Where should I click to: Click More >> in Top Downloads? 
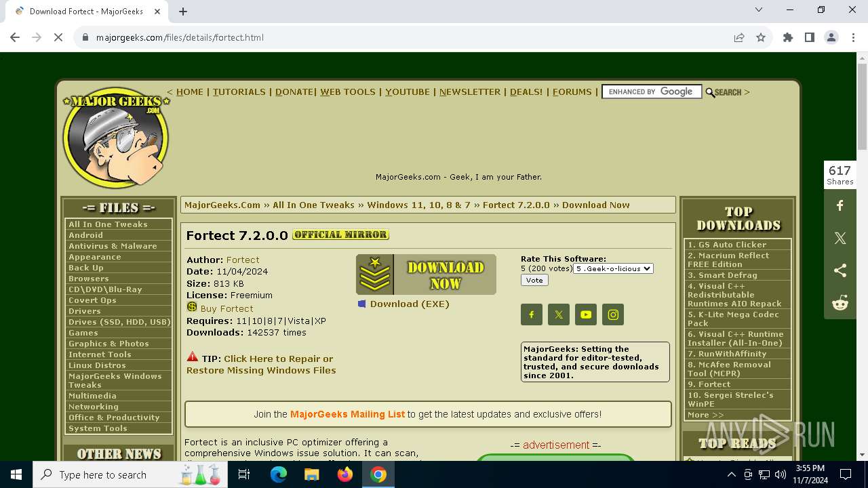[x=705, y=415]
